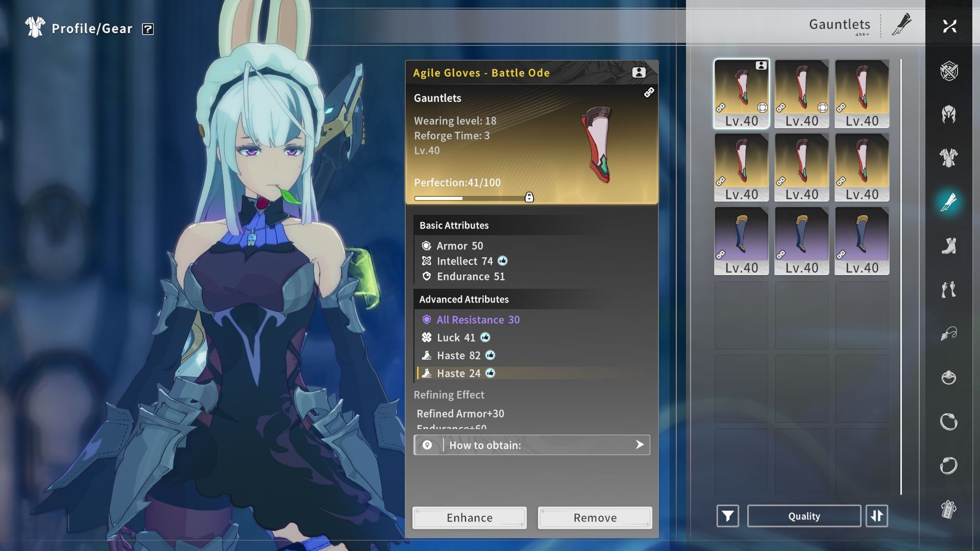980x551 pixels.
Task: Select the weapon and shield gear slot
Action: click(949, 71)
